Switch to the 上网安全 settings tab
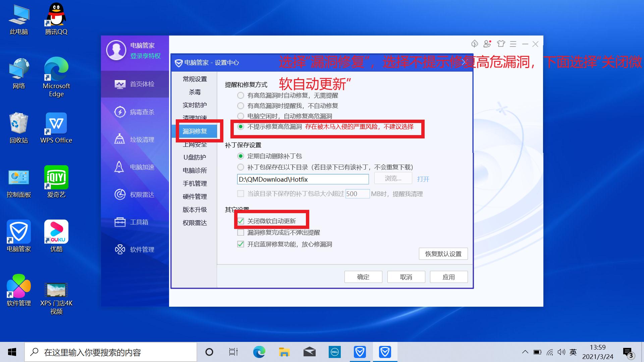This screenshot has width=644, height=362. point(195,144)
